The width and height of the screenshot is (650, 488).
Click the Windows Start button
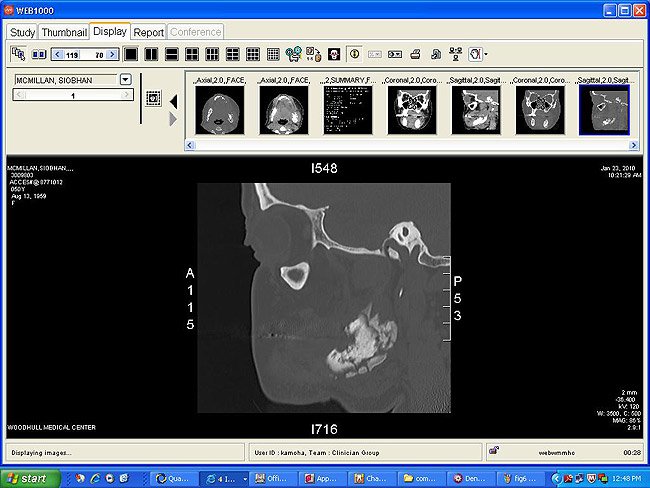pos(26,479)
